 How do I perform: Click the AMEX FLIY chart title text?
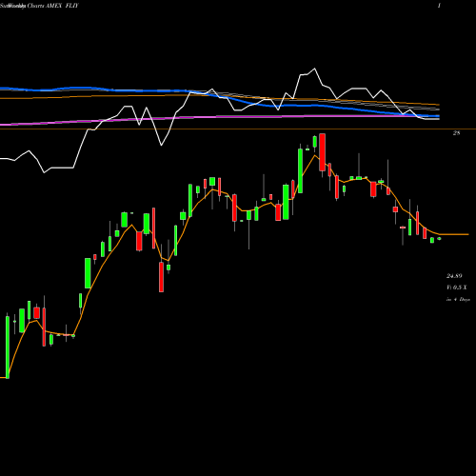[x=62, y=6]
